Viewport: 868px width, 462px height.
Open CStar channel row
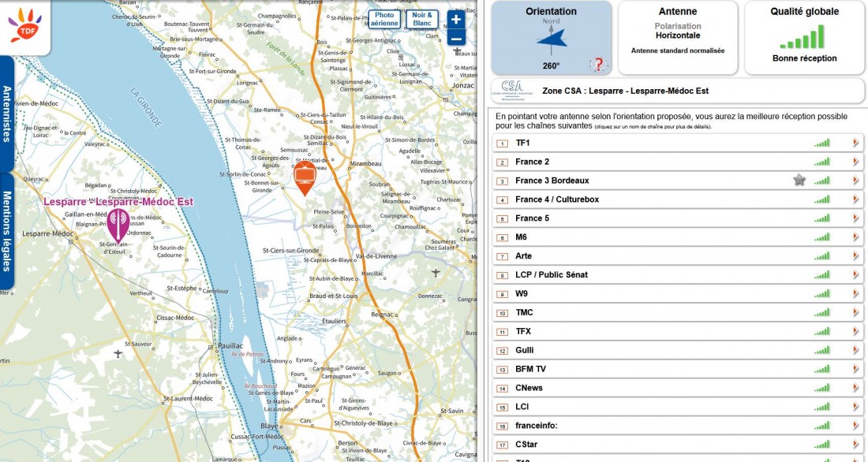click(x=678, y=444)
